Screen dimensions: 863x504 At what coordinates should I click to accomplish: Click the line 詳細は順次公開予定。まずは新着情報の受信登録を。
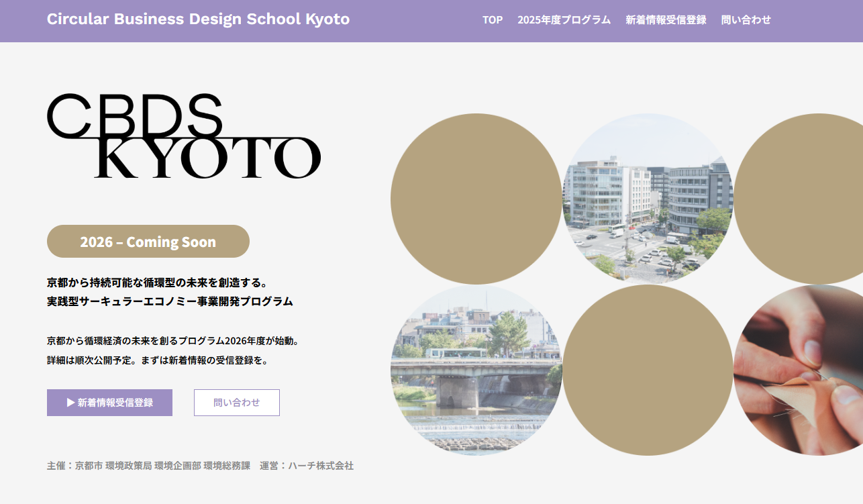[x=158, y=360]
